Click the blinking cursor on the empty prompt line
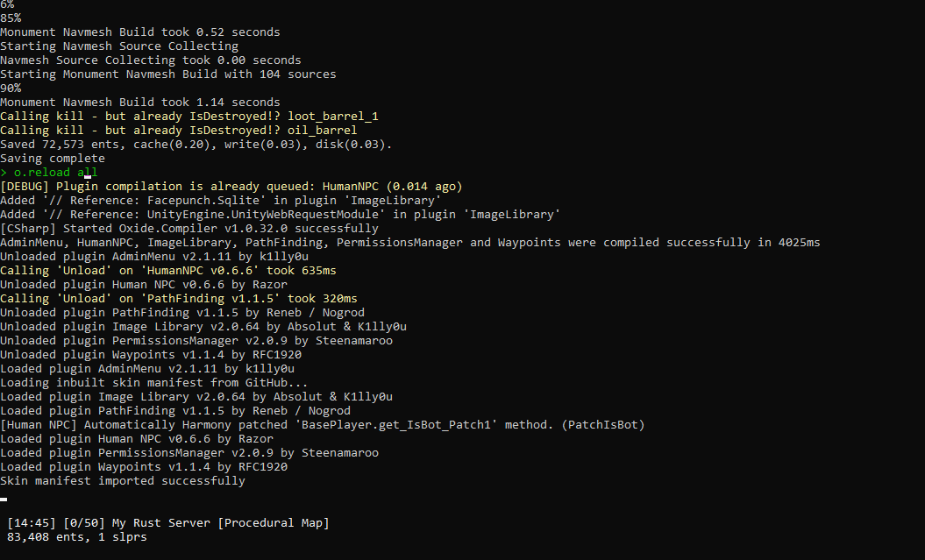Screen dimensions: 925x560 tap(4, 500)
